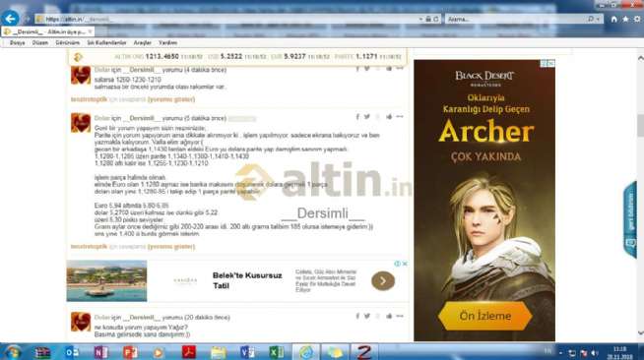Click the arrow button on Belek'te Kusursuz Tatil ad
This screenshot has height=360, width=644.
coord(383,281)
